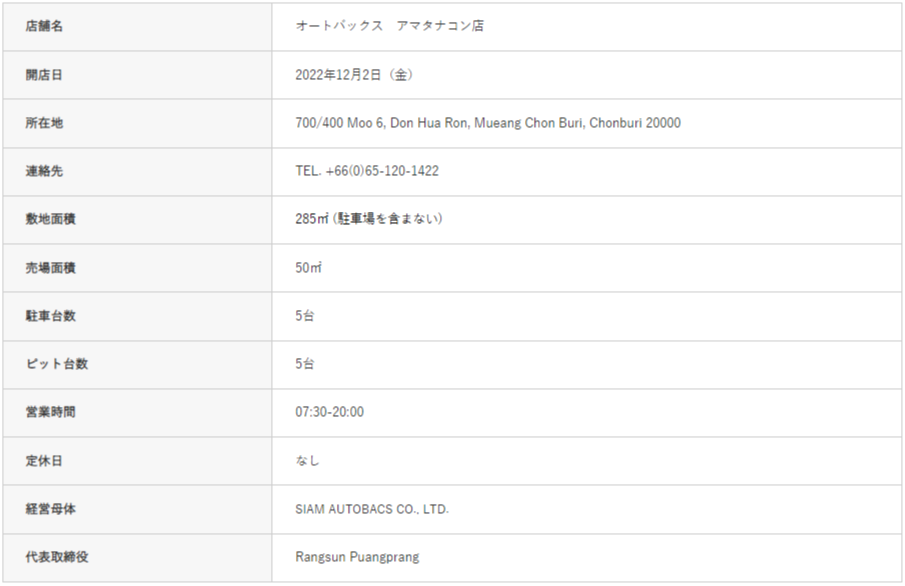Screen dimensions: 905x586
Task: Select the 開店日 label
Action: tap(44, 75)
